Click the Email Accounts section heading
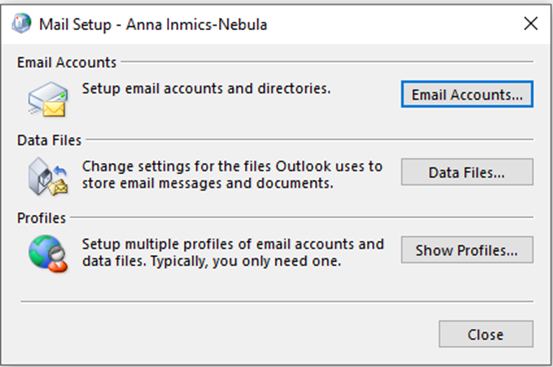 click(67, 62)
